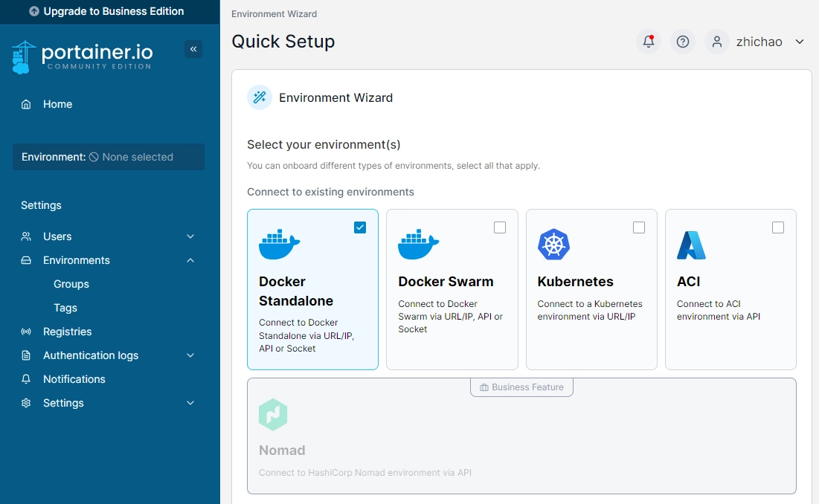Select the Docker Standalone whale icon
Screen dimensions: 819x504
[279, 243]
